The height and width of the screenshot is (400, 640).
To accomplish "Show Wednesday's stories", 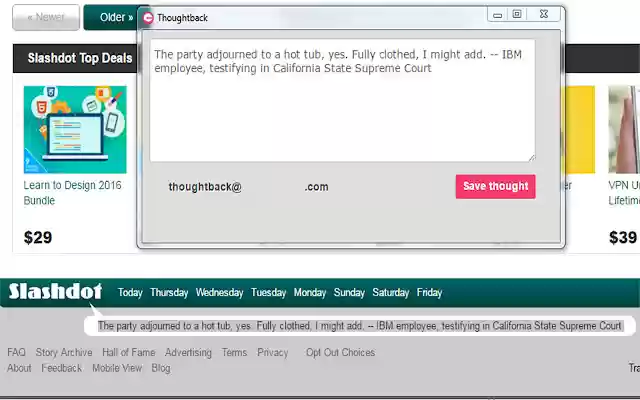I will point(219,293).
